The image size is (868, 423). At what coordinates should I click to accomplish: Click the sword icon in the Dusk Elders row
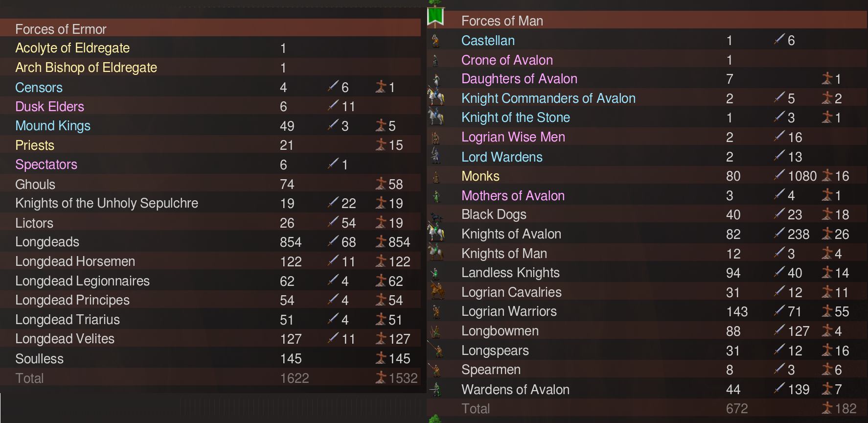pyautogui.click(x=333, y=106)
